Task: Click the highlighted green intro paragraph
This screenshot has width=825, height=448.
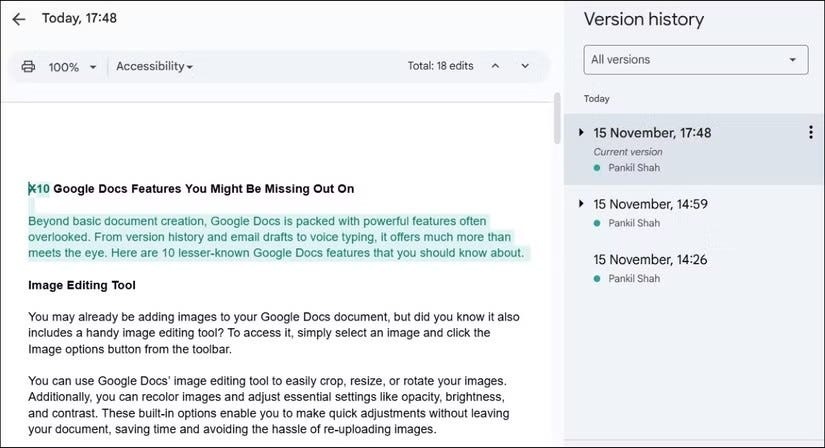Action: coord(278,237)
